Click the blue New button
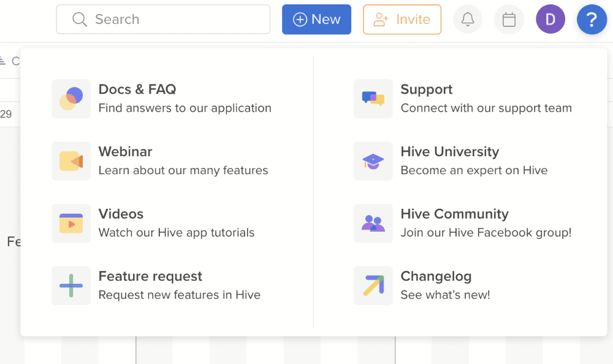 click(317, 19)
